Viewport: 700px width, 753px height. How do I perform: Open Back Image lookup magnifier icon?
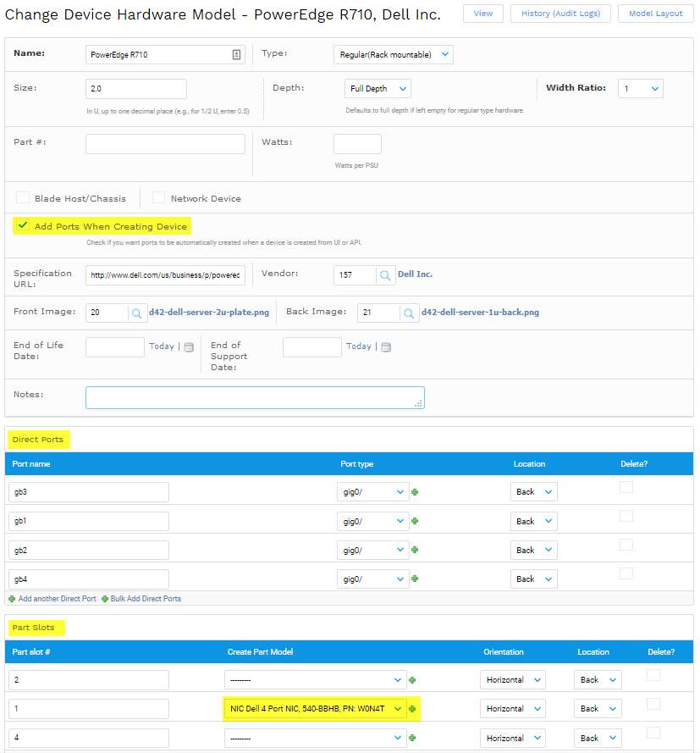coord(409,313)
